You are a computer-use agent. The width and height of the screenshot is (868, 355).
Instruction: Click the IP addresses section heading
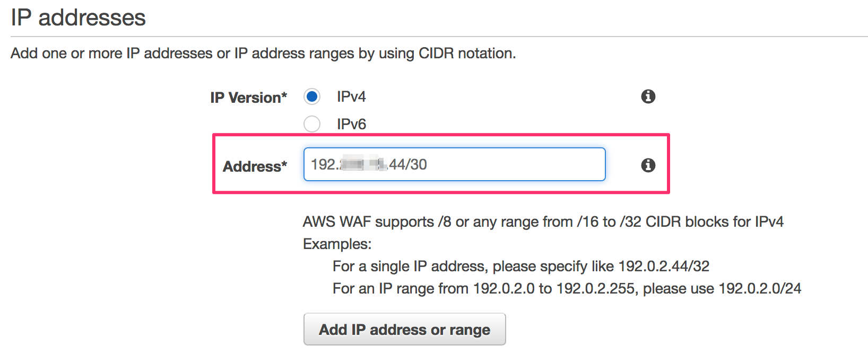point(79,17)
